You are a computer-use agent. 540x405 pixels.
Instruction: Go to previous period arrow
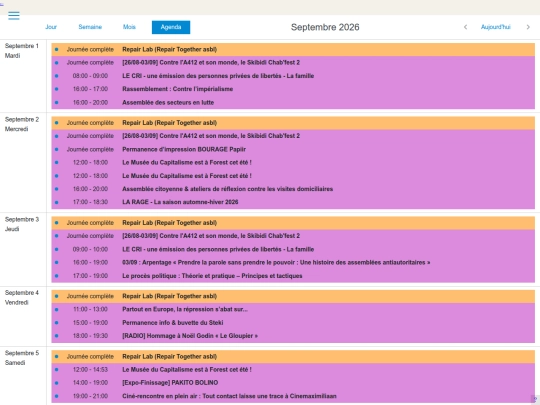click(465, 27)
